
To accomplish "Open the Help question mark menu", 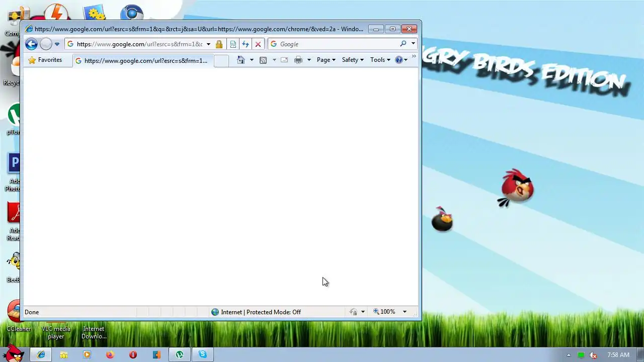I will tap(401, 60).
